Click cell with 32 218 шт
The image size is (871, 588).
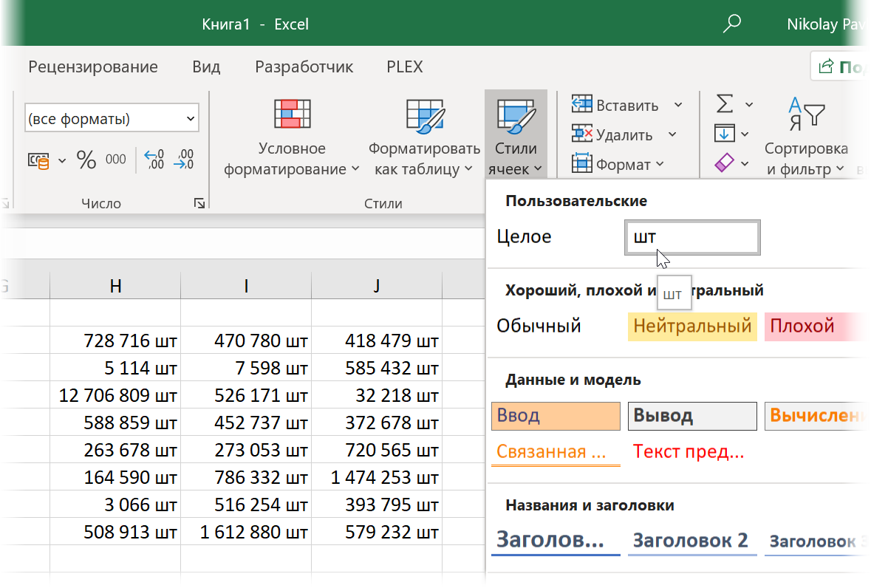point(377,394)
